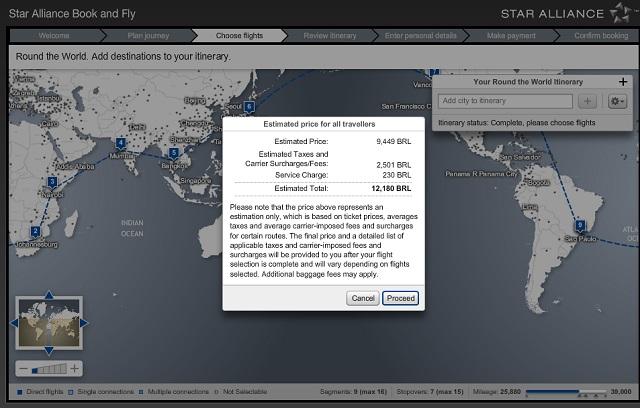Screen dimensions: 640x408
Task: Click the Proceed button in the price dialog
Action: pyautogui.click(x=400, y=298)
